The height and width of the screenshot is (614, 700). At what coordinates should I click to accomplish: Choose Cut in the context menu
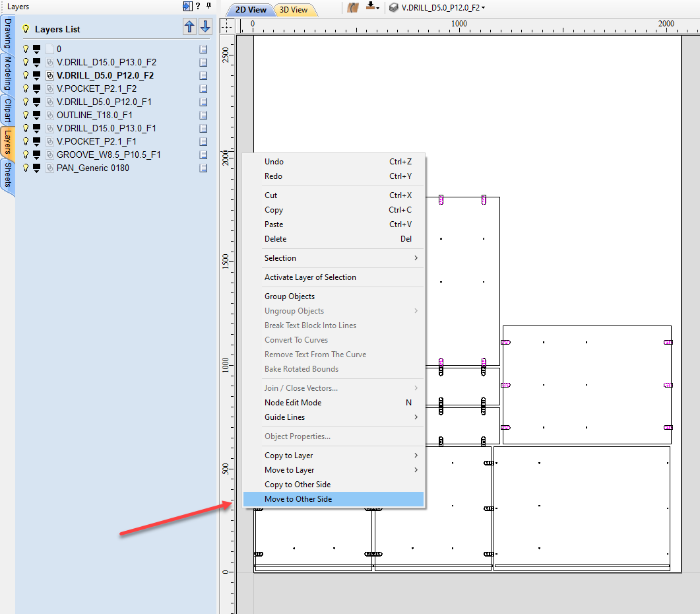tap(333, 195)
